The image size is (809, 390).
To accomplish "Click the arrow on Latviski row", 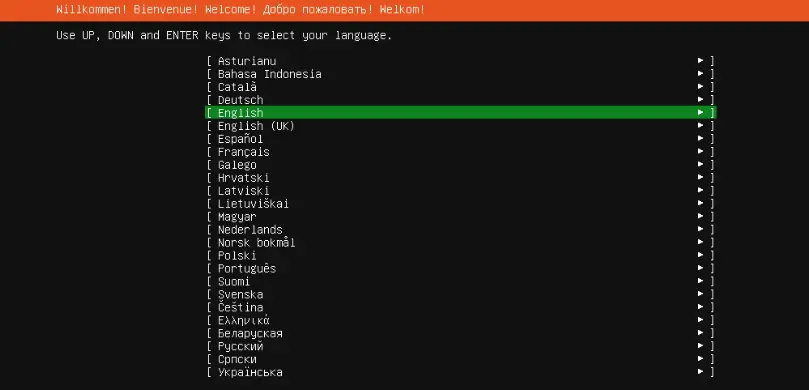I will point(700,190).
